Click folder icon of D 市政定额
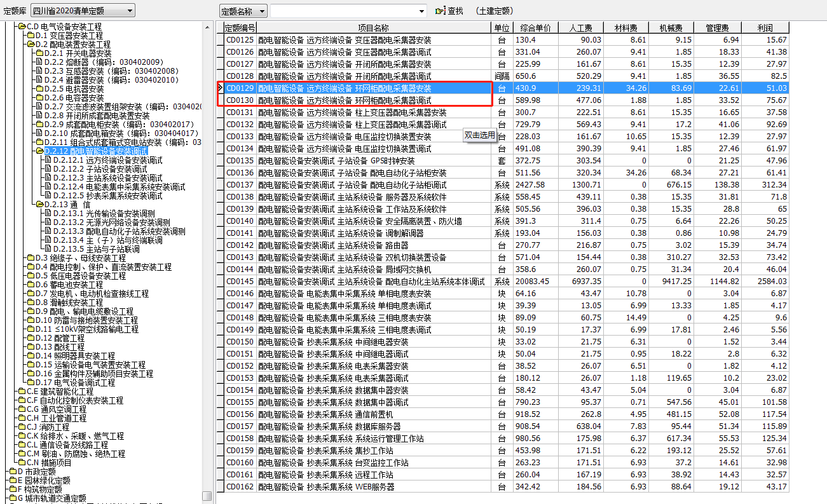Image resolution: width=827 pixels, height=504 pixels. click(13, 472)
